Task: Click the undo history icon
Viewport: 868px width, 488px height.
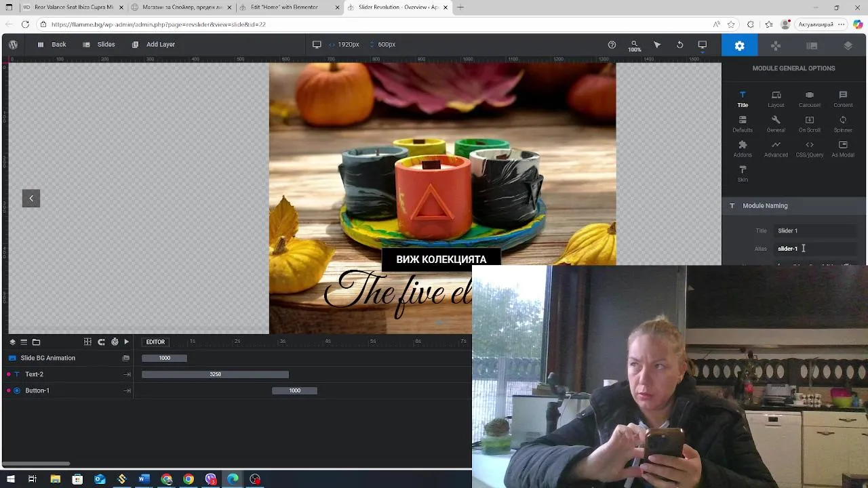Action: (x=679, y=45)
